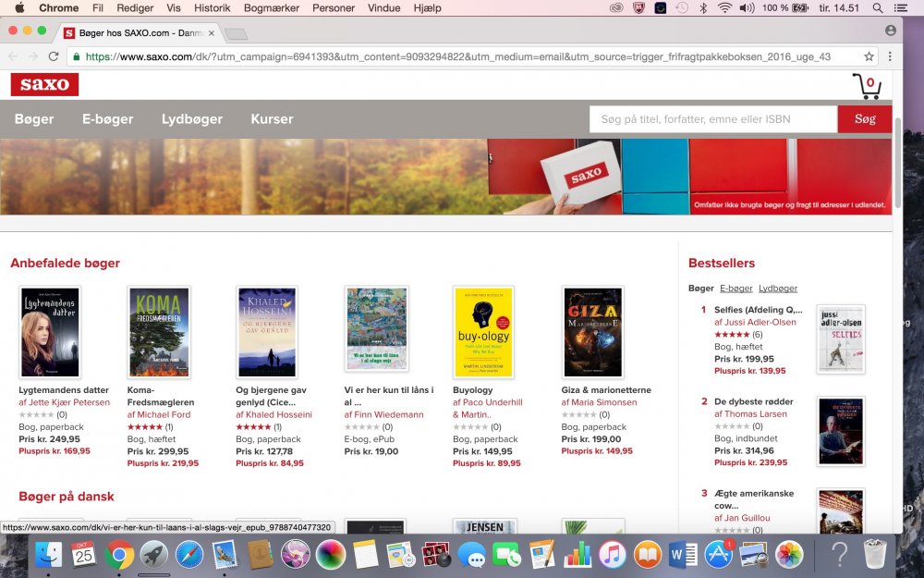The height and width of the screenshot is (578, 924).
Task: Switch to the E-bøger bestsellers tab
Action: coord(736,288)
